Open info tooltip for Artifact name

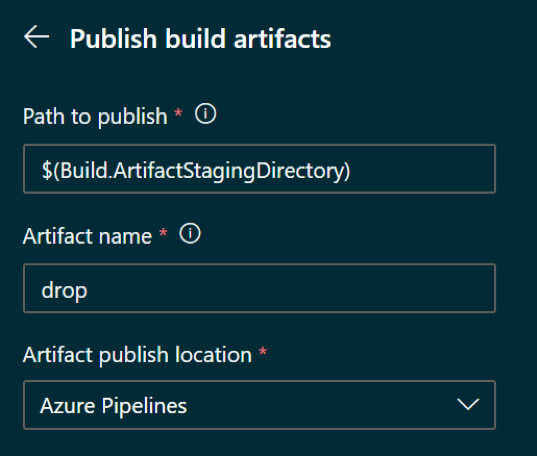tap(190, 234)
